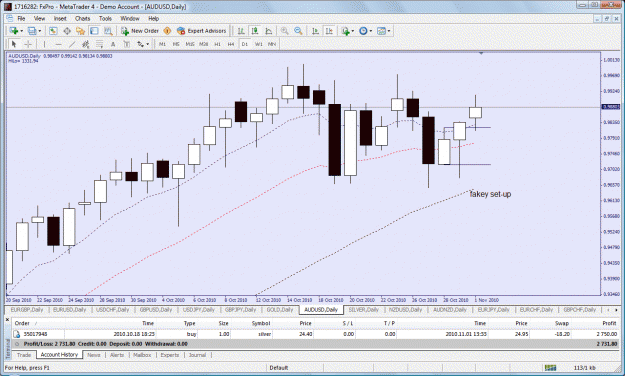The width and height of the screenshot is (625, 376).
Task: Select the Fibonacci Retracement tool
Action: pyautogui.click(x=99, y=44)
